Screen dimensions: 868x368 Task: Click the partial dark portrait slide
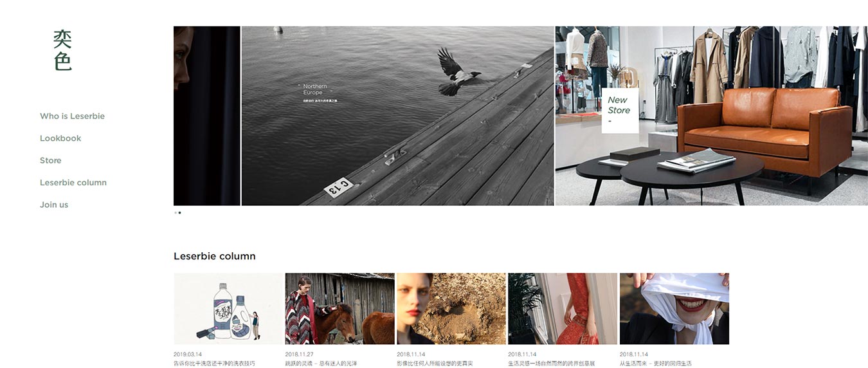(x=206, y=116)
